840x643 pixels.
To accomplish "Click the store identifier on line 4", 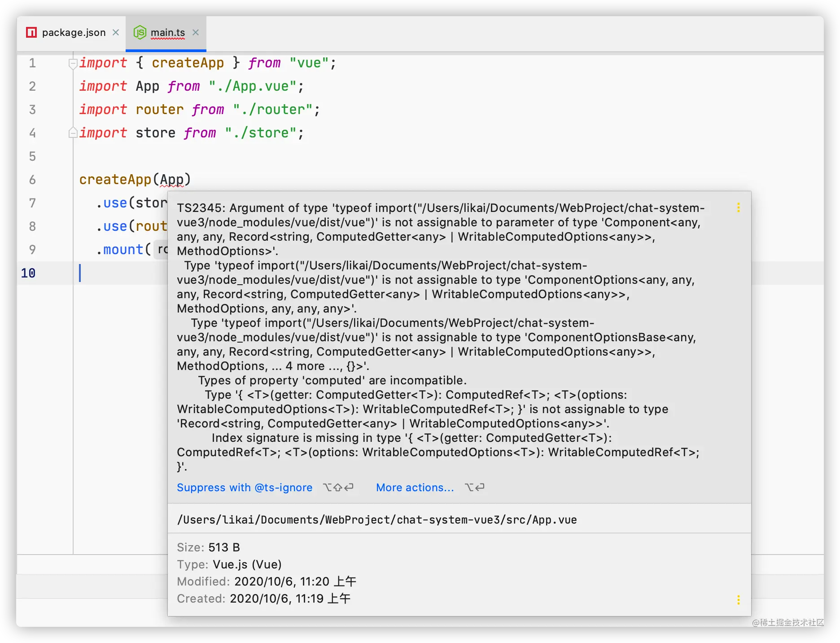I will coord(156,133).
